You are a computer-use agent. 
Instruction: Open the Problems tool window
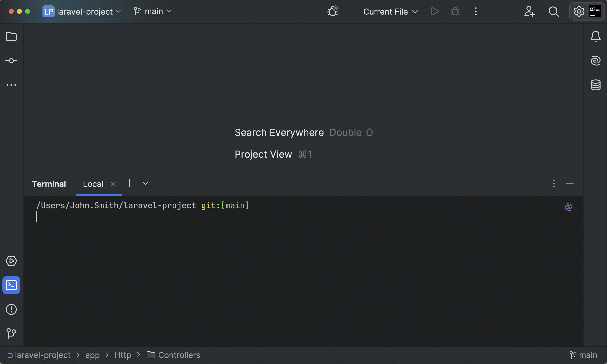coord(11,309)
